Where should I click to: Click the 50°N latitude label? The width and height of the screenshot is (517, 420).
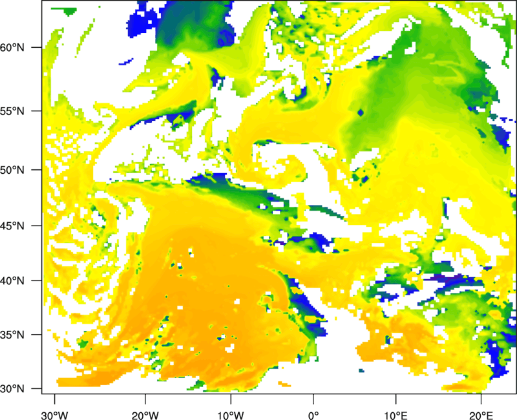point(12,170)
